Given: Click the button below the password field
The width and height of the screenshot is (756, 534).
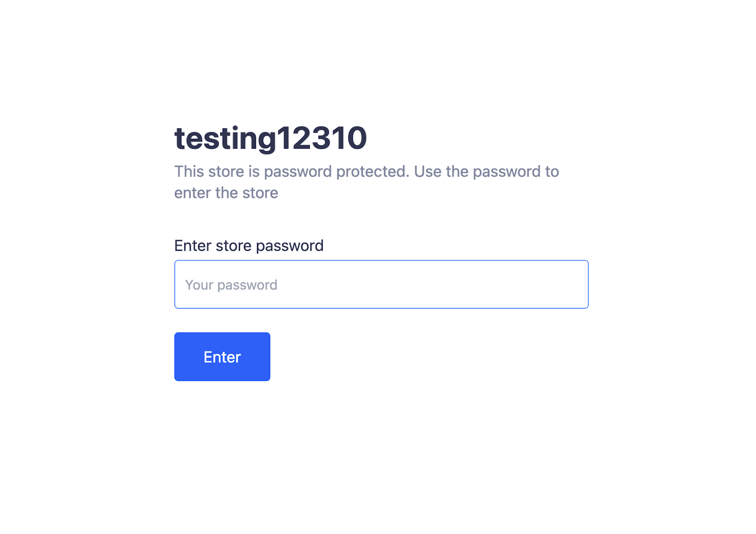Looking at the screenshot, I should pos(222,356).
